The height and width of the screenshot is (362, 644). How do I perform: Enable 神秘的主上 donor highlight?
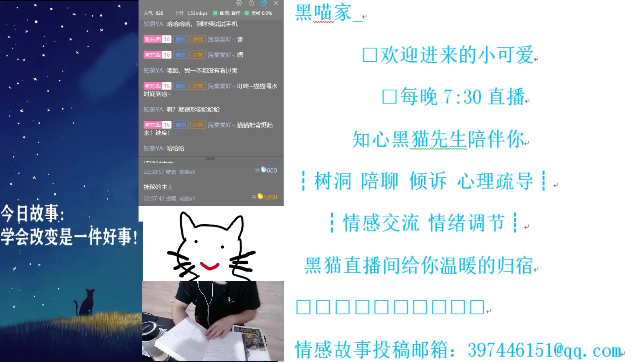158,186
